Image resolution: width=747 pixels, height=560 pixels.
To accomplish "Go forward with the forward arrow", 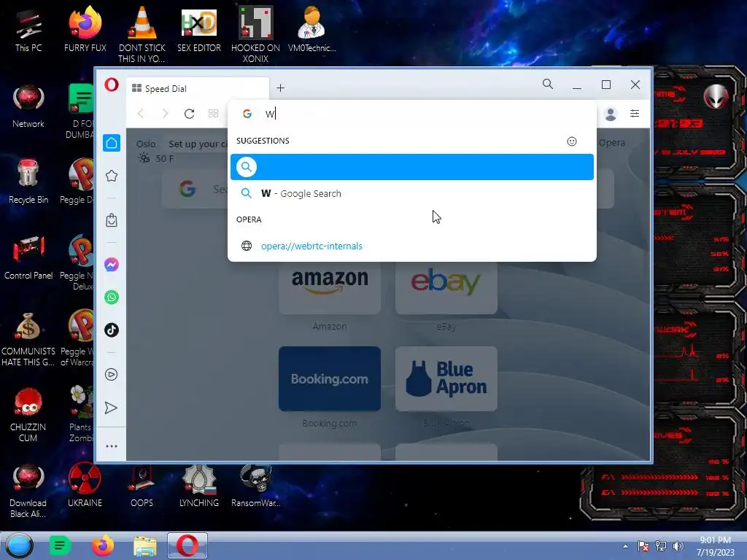I will [165, 113].
